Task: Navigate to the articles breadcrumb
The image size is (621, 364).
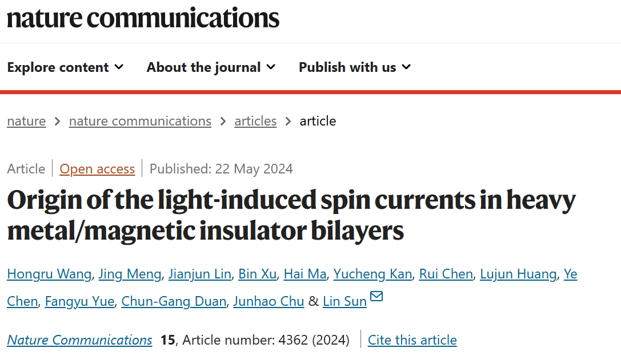Action: coord(255,121)
